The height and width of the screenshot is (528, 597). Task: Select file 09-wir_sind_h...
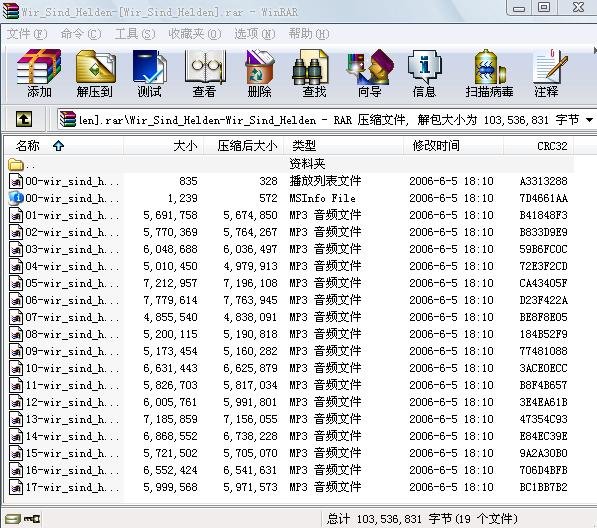(72, 351)
